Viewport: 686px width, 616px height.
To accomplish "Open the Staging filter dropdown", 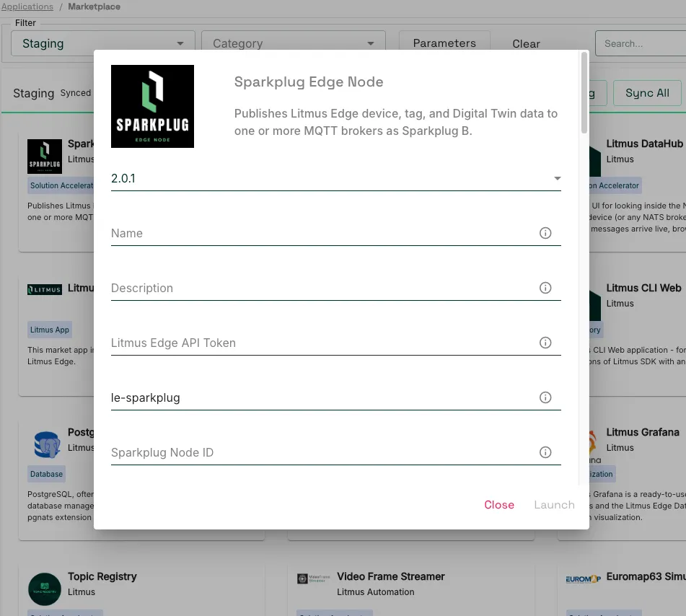I will tap(103, 43).
